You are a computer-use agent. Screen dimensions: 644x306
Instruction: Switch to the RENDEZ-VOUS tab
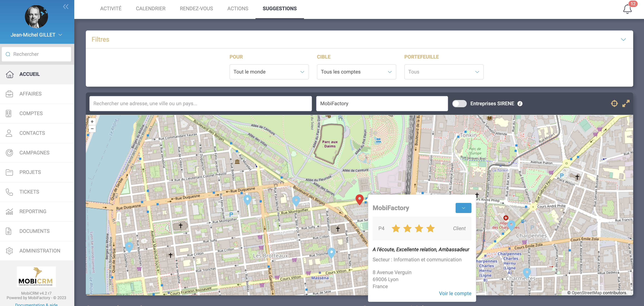(196, 8)
